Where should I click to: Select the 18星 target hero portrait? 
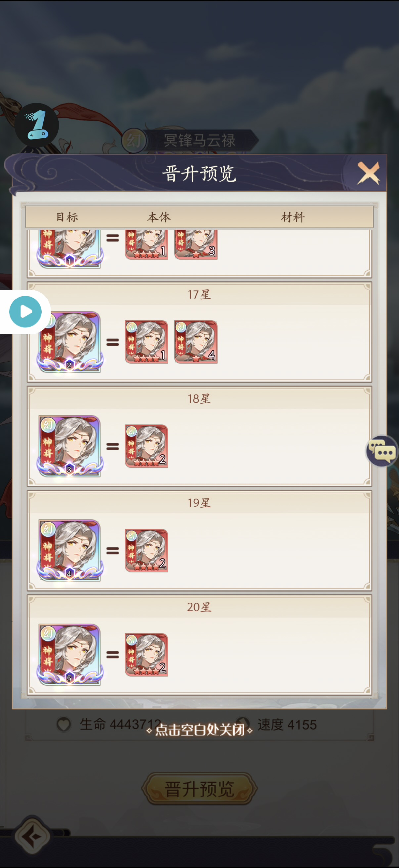(70, 446)
